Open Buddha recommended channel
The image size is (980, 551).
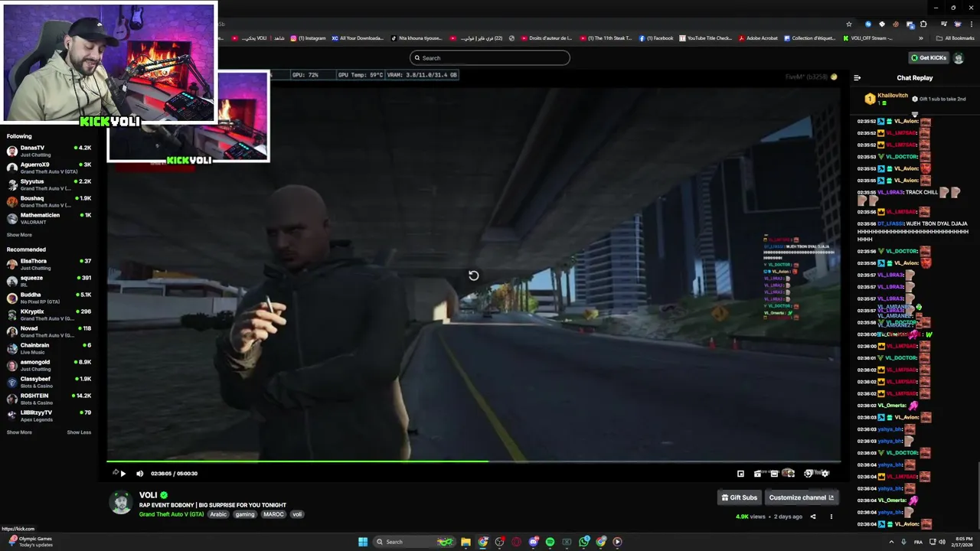pos(49,298)
